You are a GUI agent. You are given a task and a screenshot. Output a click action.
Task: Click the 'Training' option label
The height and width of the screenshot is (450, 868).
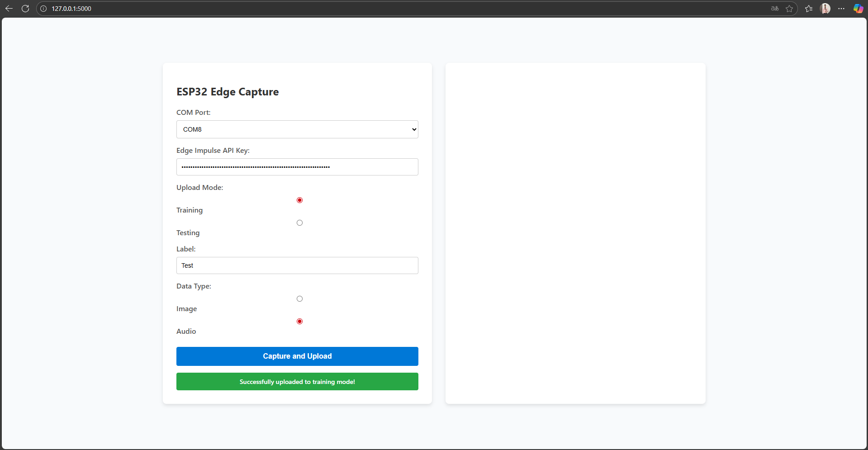point(190,210)
